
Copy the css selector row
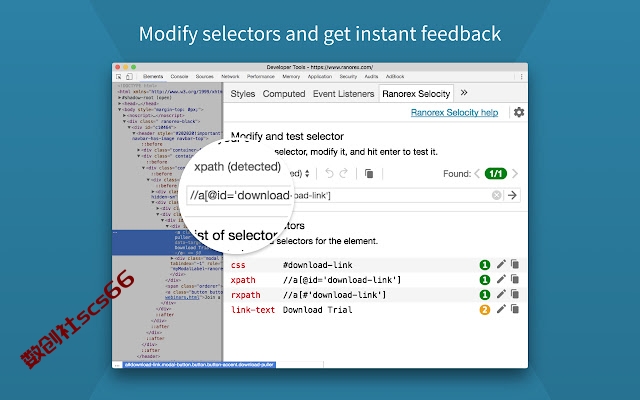pos(515,264)
